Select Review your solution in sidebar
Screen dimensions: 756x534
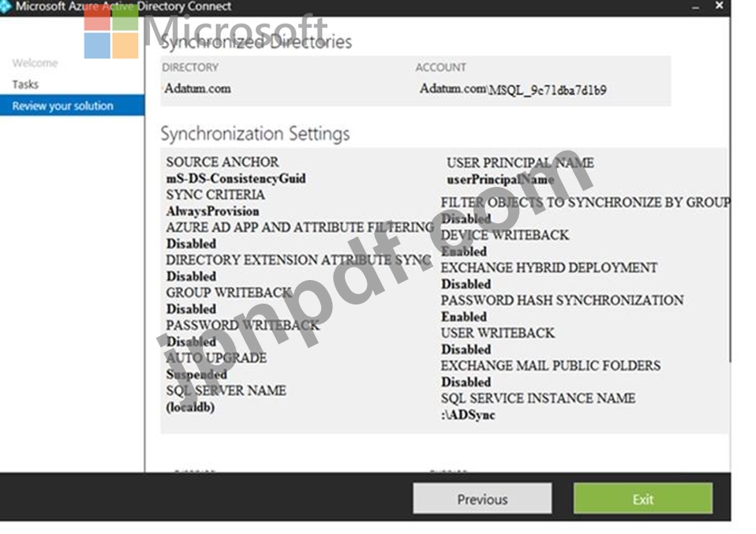(72, 106)
